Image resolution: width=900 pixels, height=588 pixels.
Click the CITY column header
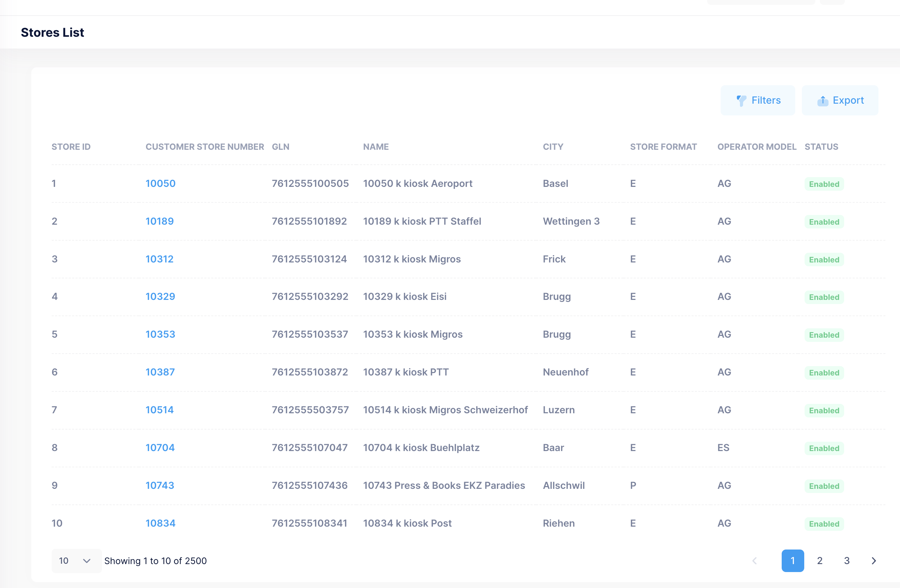point(553,147)
